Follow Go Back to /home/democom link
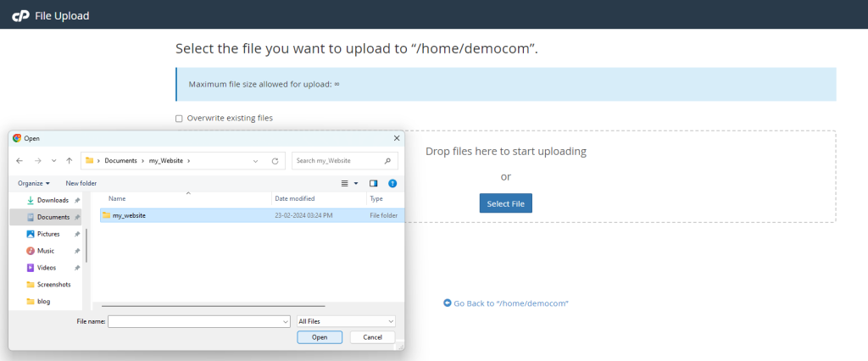The image size is (868, 361). (x=511, y=303)
